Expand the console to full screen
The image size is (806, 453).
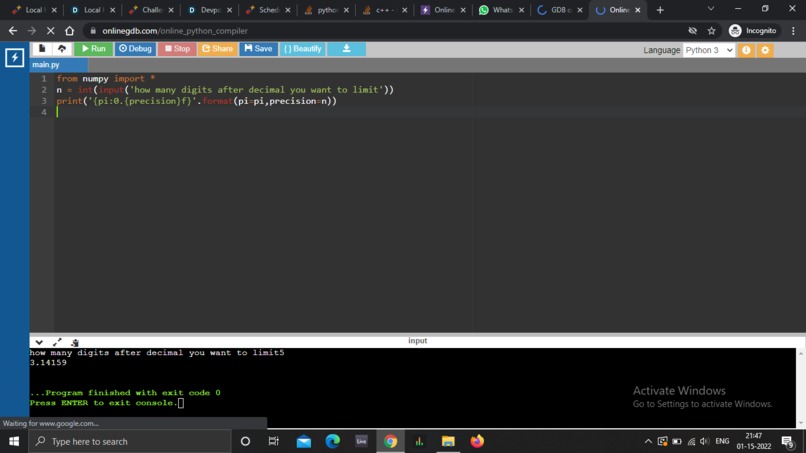point(57,342)
